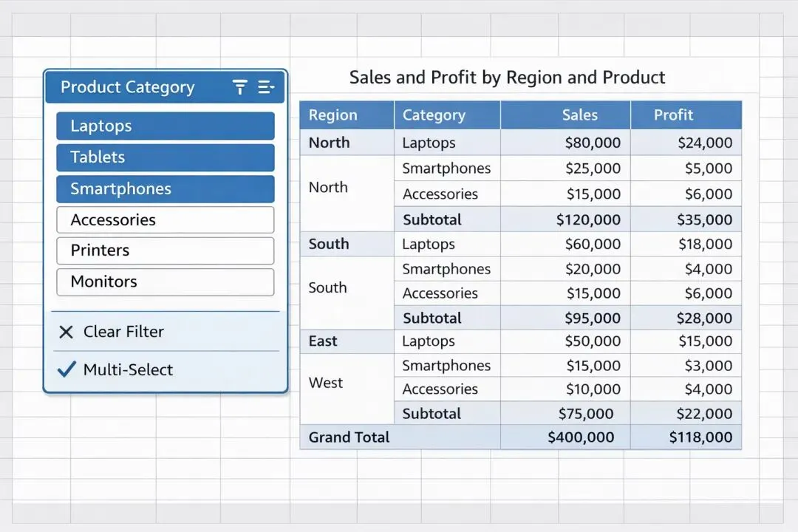Click the $28,000 subtotal profit cell
Image resolution: width=798 pixels, height=532 pixels.
click(686, 318)
